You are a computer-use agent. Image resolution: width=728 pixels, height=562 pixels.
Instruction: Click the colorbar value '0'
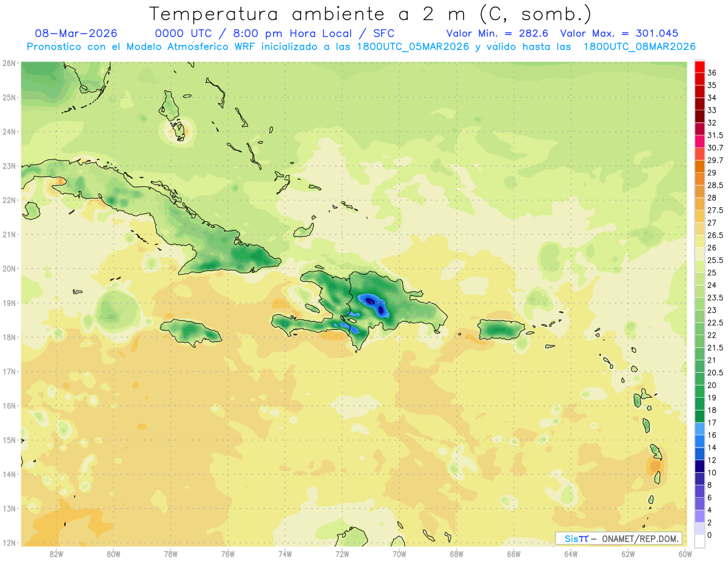coord(710,535)
